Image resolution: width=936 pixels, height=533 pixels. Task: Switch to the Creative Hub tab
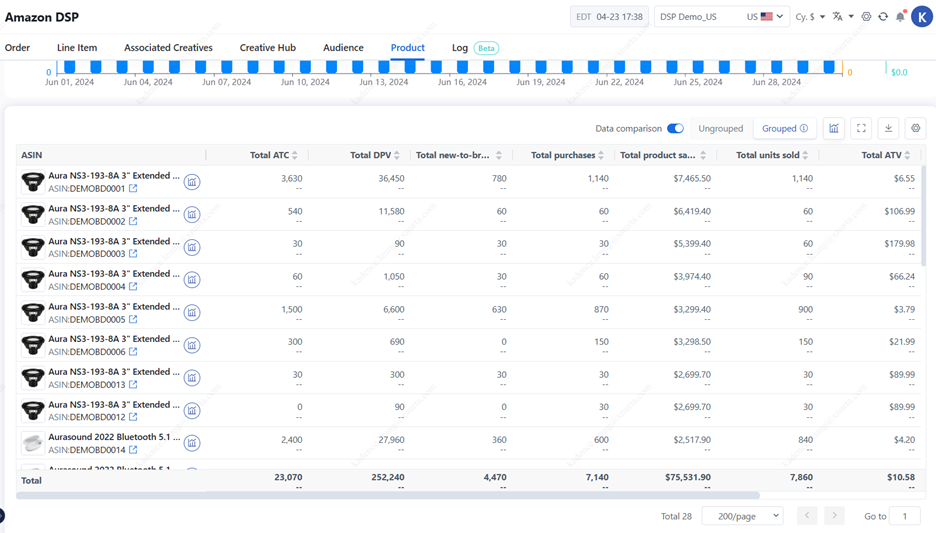point(267,48)
